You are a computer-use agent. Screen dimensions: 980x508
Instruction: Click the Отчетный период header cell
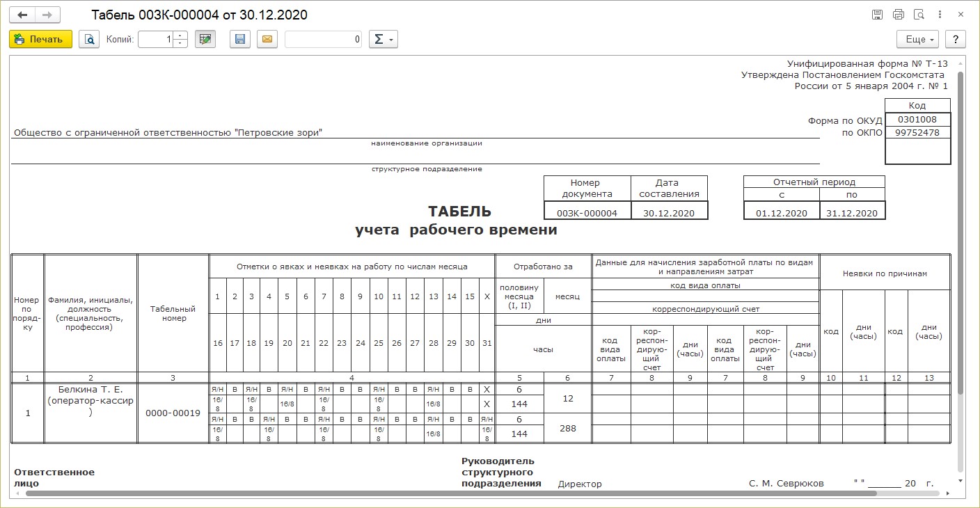click(x=814, y=182)
